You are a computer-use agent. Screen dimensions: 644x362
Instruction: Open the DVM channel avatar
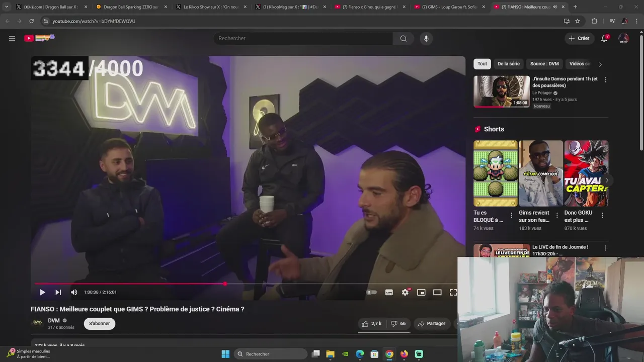click(37, 323)
